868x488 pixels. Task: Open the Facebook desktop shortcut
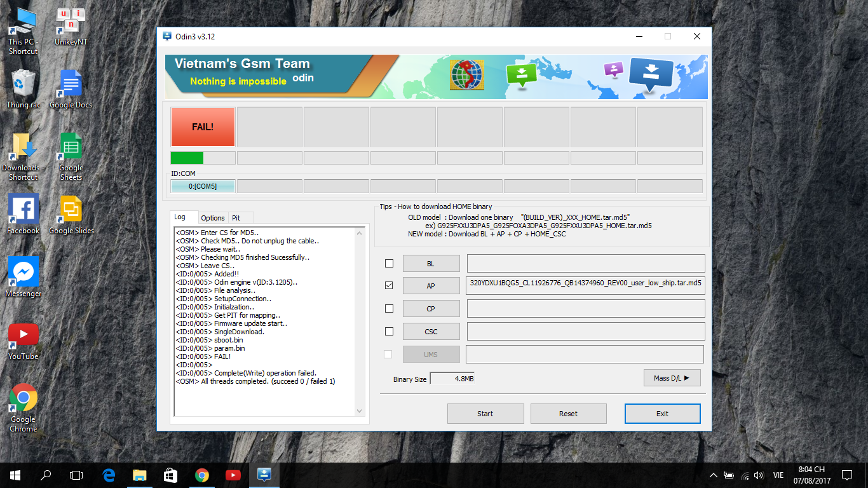[x=24, y=213]
